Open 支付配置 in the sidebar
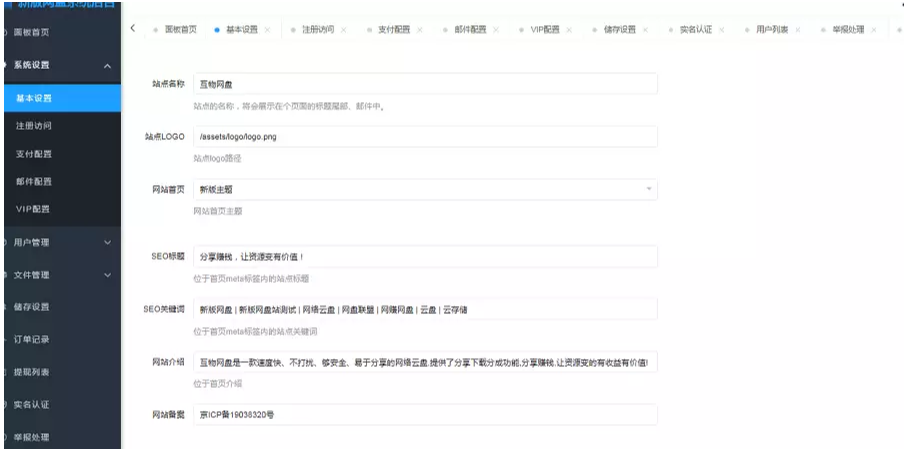The image size is (906, 451). click(x=61, y=154)
